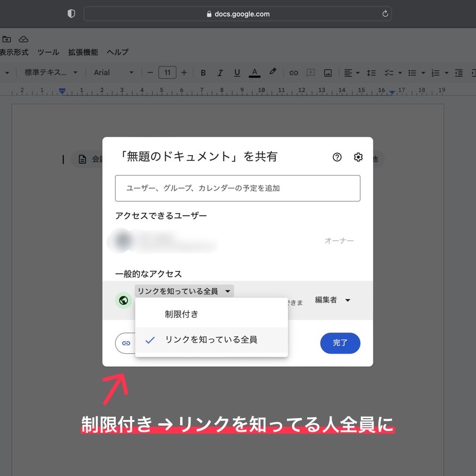Click the insert image icon
The image size is (476, 476).
tap(328, 73)
